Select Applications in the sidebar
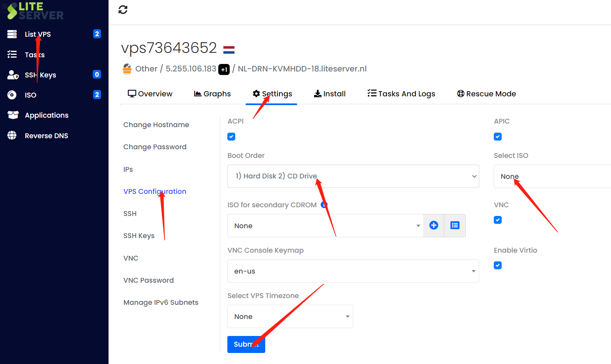 (47, 115)
